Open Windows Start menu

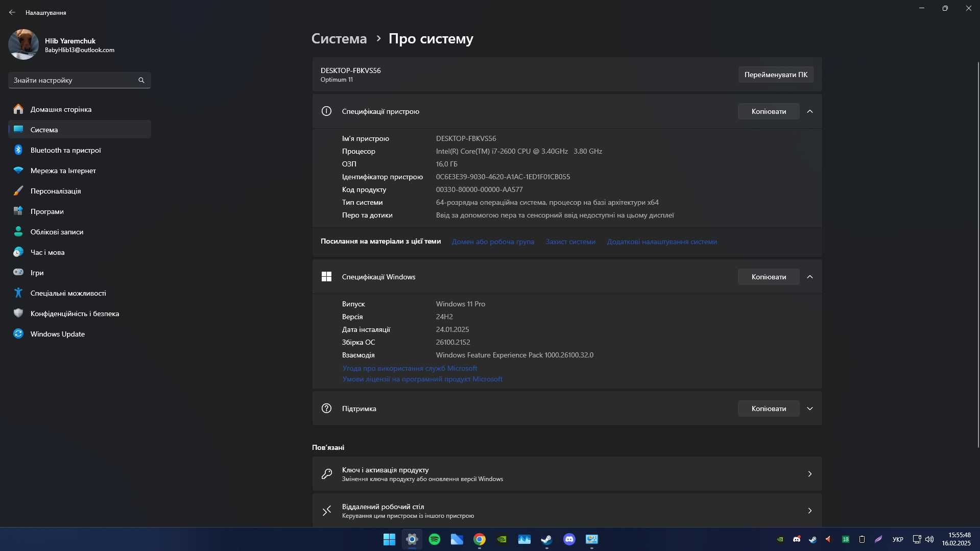(x=389, y=539)
